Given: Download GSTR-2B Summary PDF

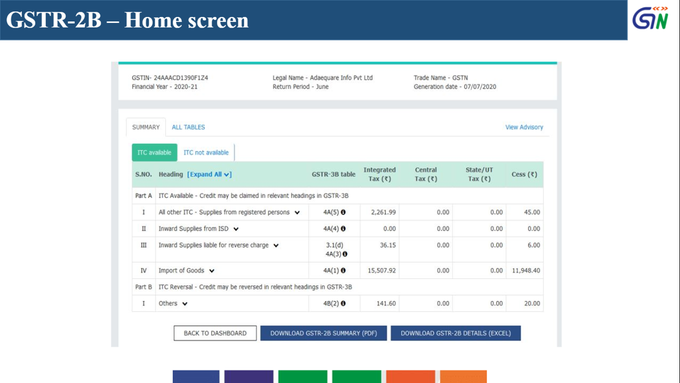Looking at the screenshot, I should pyautogui.click(x=324, y=333).
